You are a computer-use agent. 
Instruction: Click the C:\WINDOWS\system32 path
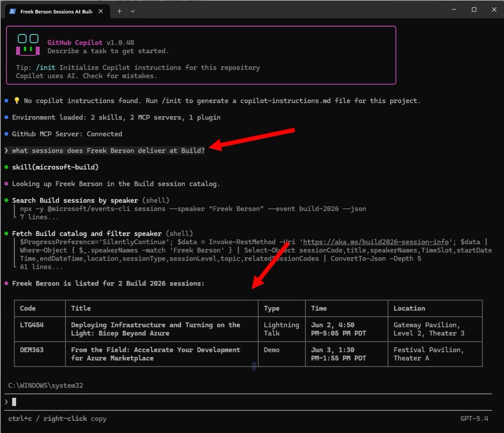pos(45,385)
